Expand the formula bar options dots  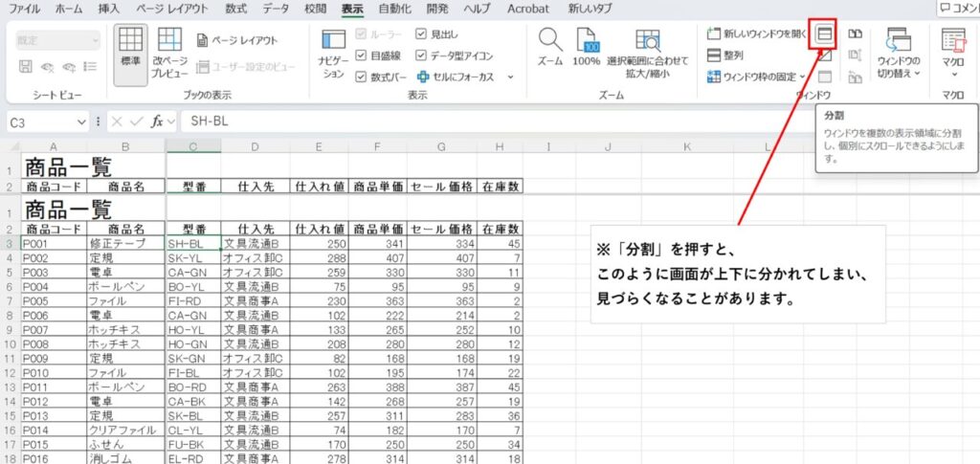[x=99, y=122]
